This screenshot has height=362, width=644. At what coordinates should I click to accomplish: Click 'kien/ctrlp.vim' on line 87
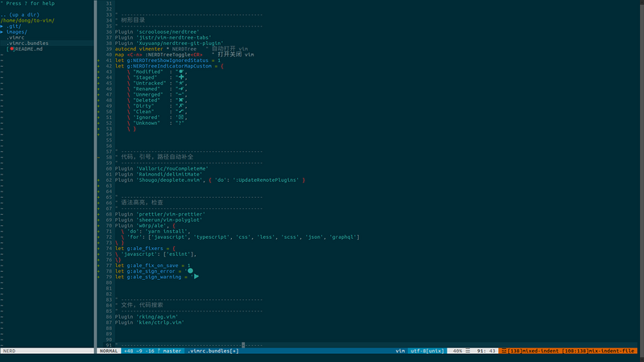click(160, 323)
